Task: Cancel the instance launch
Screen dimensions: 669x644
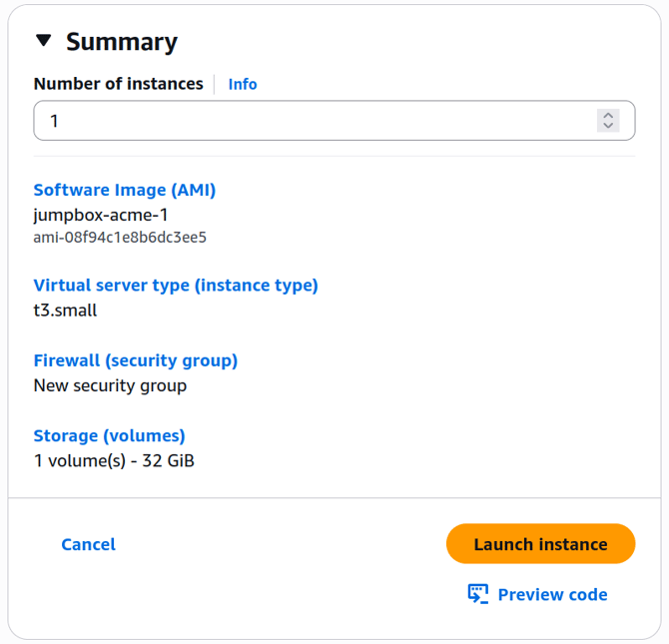Action: click(88, 544)
